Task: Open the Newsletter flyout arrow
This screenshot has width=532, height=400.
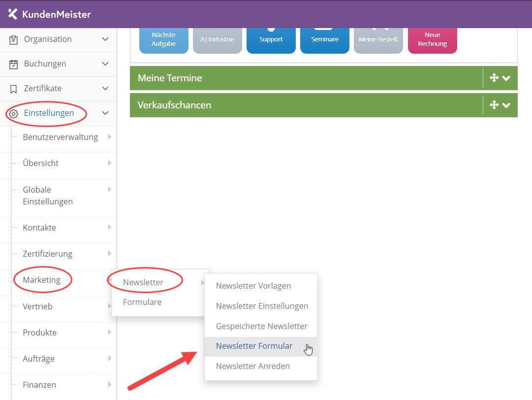Action: tap(203, 283)
